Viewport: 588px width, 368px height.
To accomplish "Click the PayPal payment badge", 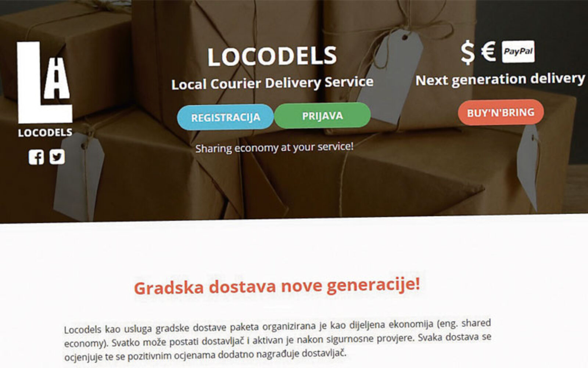I will 518,52.
